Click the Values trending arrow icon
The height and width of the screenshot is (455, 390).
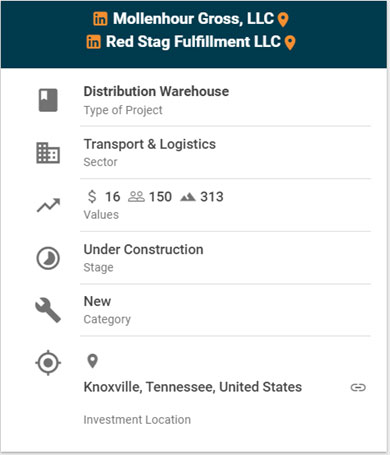[48, 205]
